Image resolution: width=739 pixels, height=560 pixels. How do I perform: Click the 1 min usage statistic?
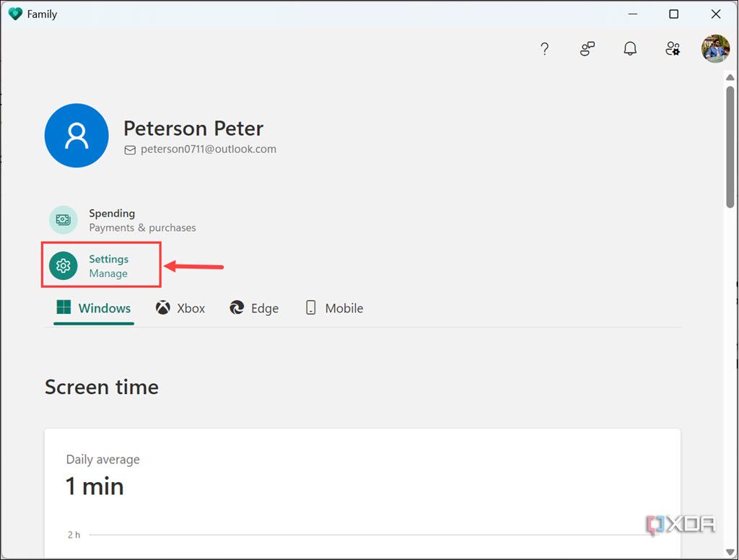point(94,486)
